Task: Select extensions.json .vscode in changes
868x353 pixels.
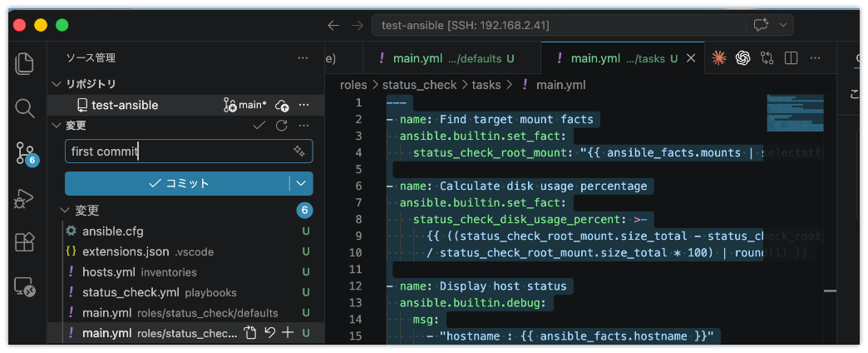Action: tap(186, 251)
